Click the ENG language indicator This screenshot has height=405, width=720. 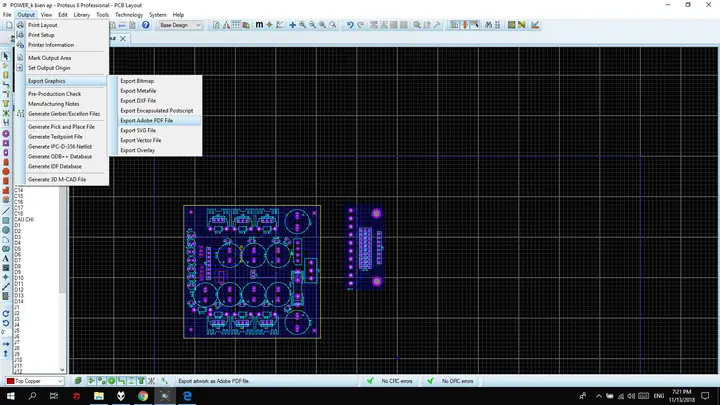(x=659, y=396)
